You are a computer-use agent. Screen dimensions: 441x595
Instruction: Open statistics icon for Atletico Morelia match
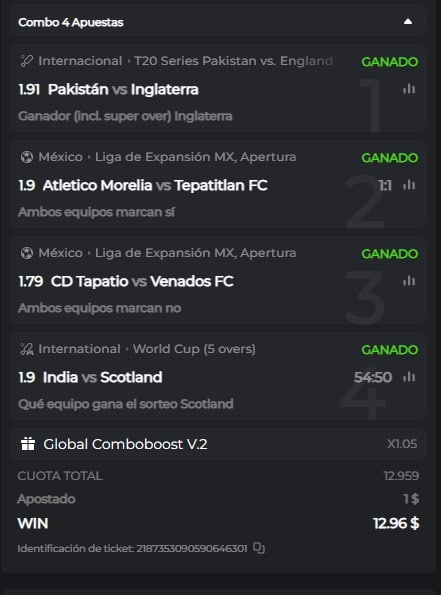pyautogui.click(x=409, y=185)
